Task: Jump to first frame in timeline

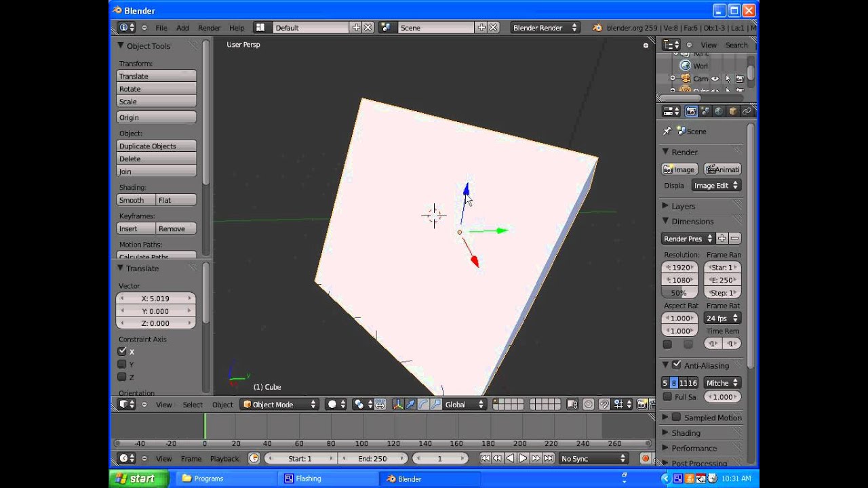Action: coord(485,458)
